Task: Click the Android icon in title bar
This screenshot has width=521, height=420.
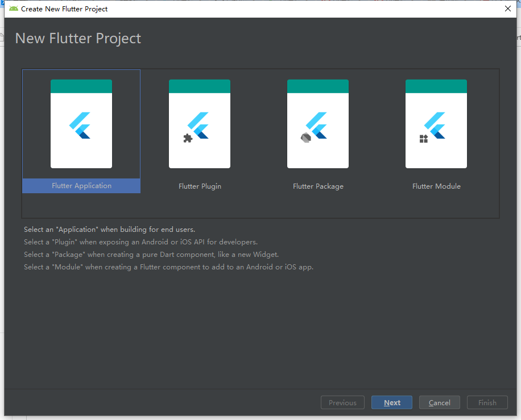Action: (14, 9)
